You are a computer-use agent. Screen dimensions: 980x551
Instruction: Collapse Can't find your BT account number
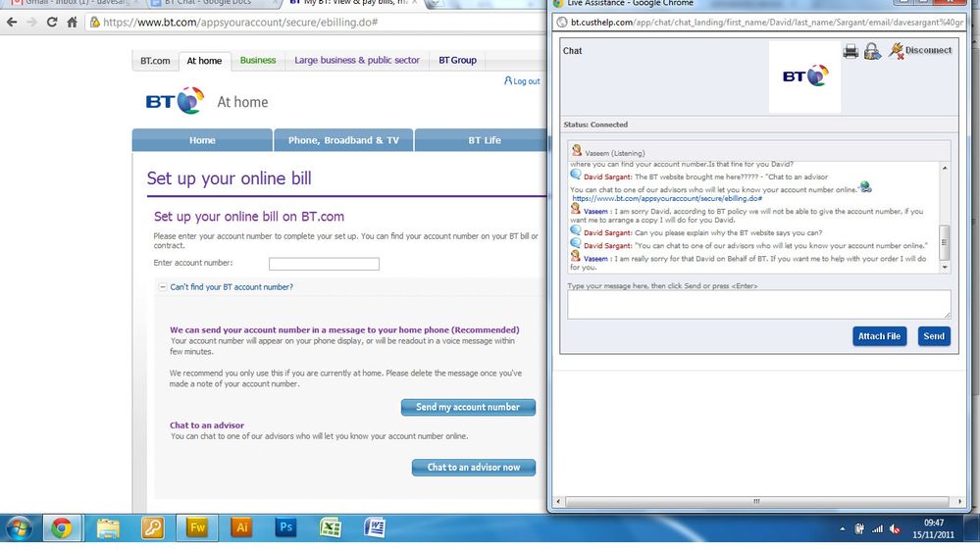tap(163, 286)
